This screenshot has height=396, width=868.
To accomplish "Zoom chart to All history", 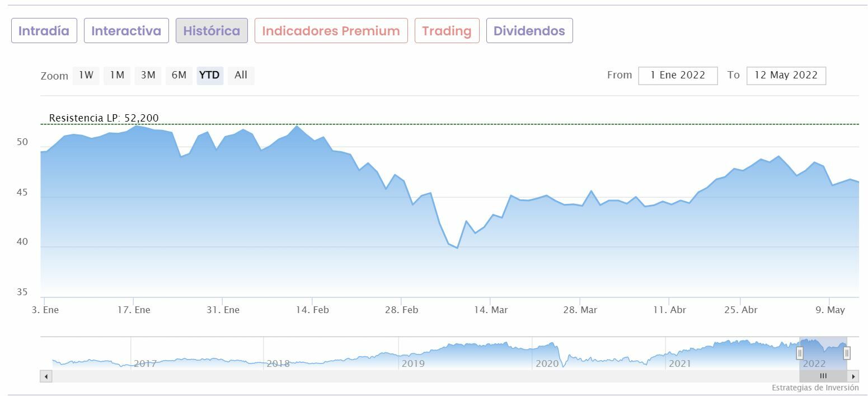I will pyautogui.click(x=241, y=75).
